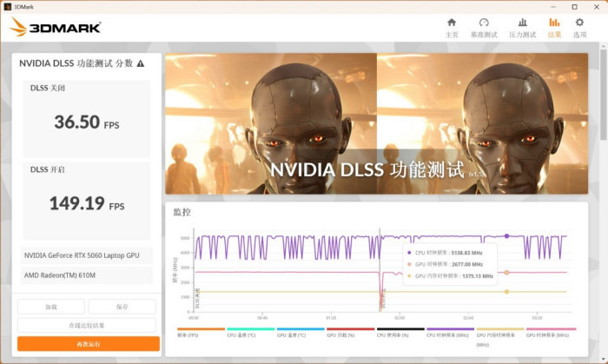Click the tooltip GPU 时钟频率 2677.00 MHz line
This screenshot has height=364, width=608.
point(445,264)
